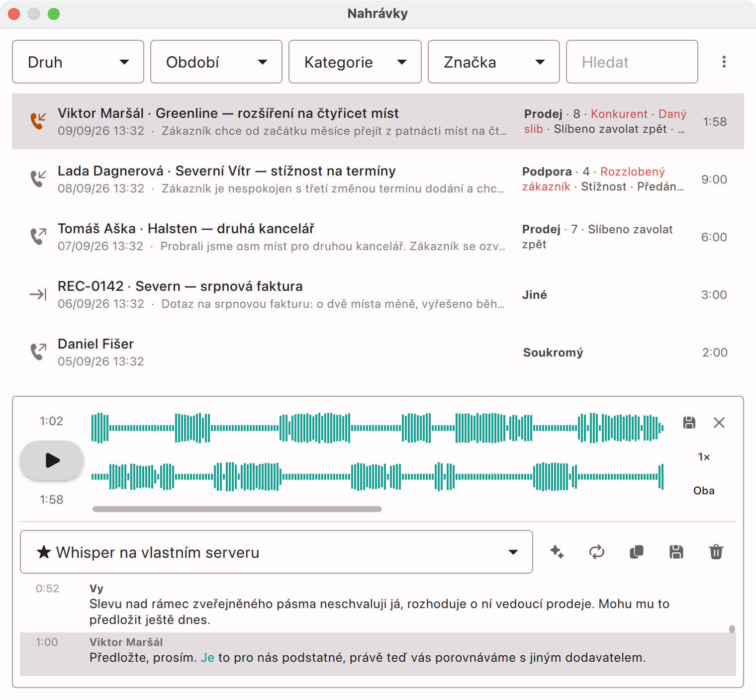Select the Tomáš Aška Halsten recording
Viewport: 756px width, 700px height.
(378, 237)
